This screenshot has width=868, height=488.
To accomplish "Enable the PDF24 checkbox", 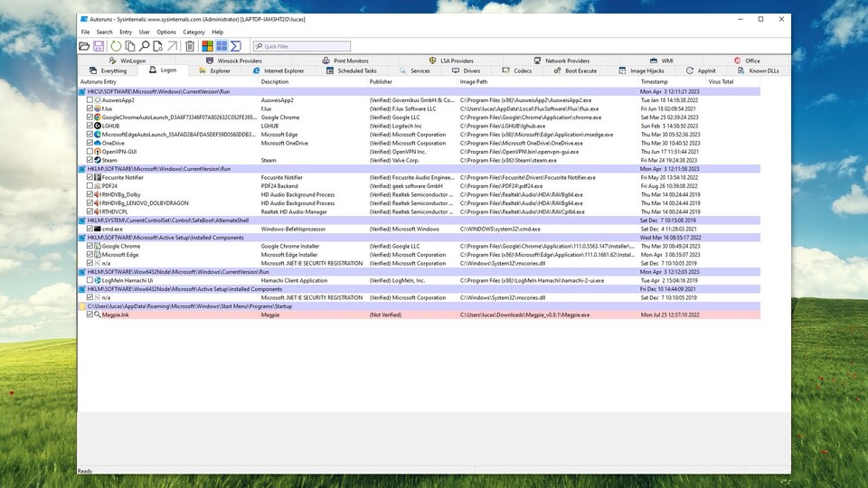I will click(90, 186).
